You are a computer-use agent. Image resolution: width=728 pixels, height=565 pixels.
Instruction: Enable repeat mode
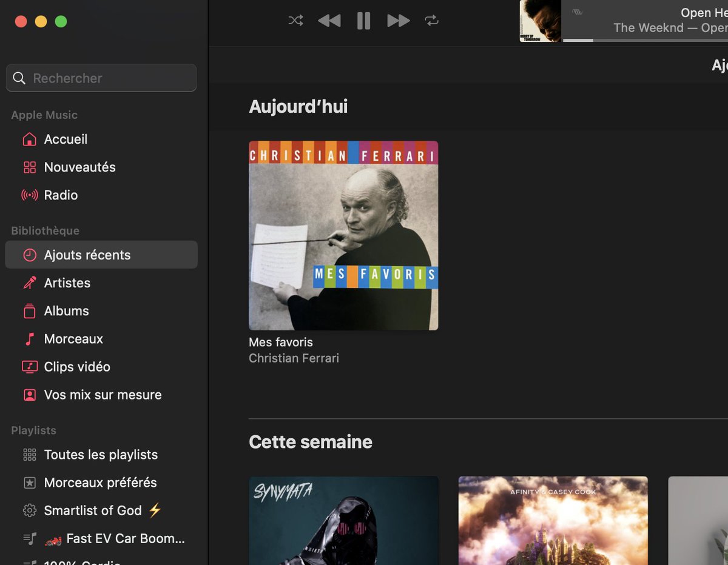point(431,20)
